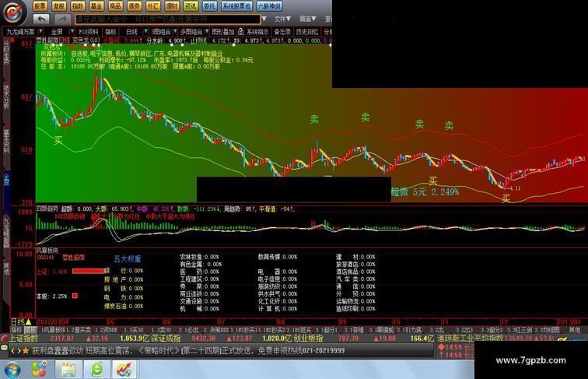Click 系统指示 toolbar item

click(257, 32)
